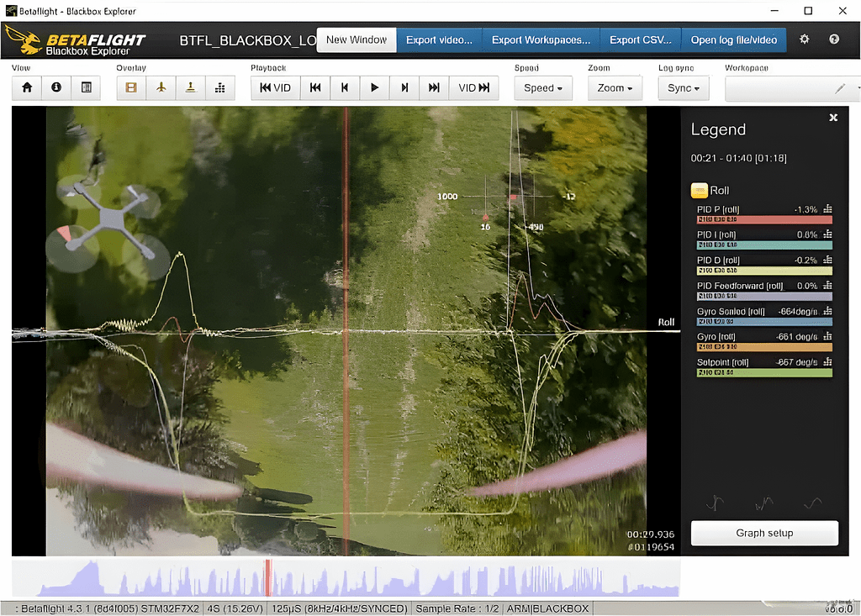
Task: Show the log header info icon
Action: tap(56, 87)
